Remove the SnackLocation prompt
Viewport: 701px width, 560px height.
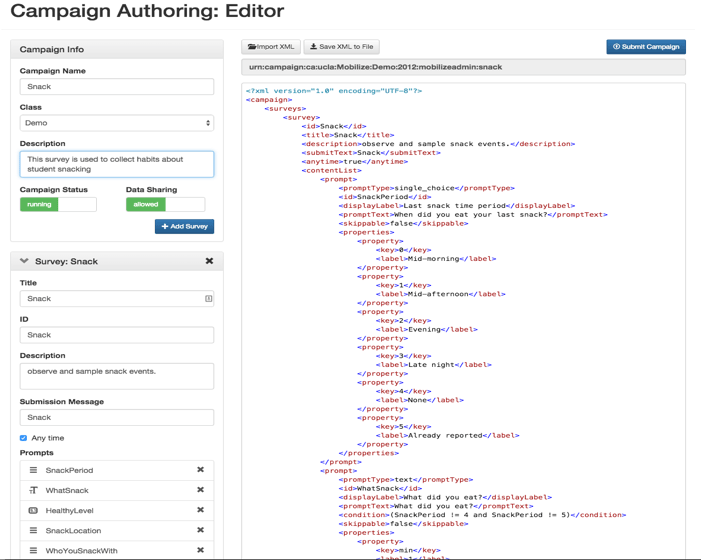pyautogui.click(x=200, y=530)
